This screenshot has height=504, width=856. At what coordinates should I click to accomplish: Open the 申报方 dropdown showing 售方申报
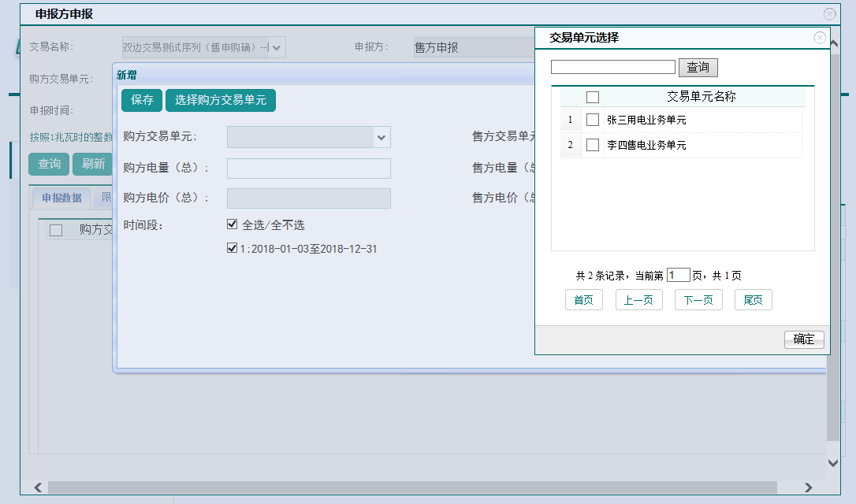pyautogui.click(x=473, y=47)
